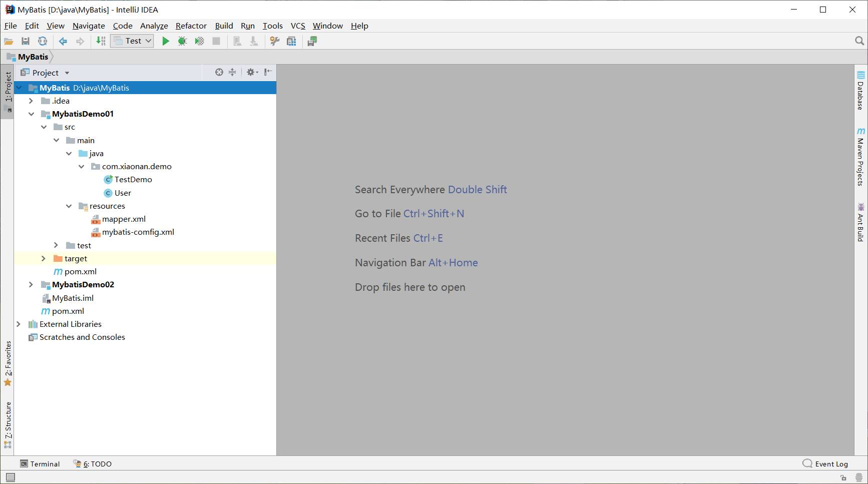Expand the MybatisDemo02 module
Image resolution: width=868 pixels, height=484 pixels.
31,285
